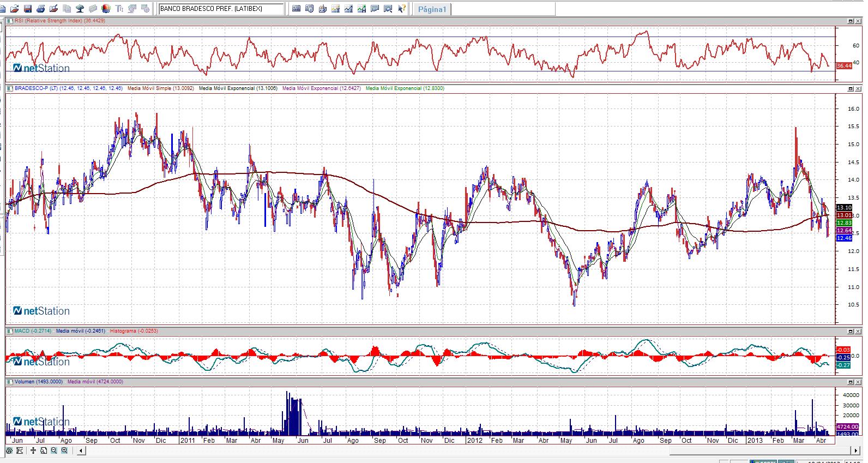Screen dimensions: 868x463
Task: Click the message window toolbar icon
Action: [375, 9]
